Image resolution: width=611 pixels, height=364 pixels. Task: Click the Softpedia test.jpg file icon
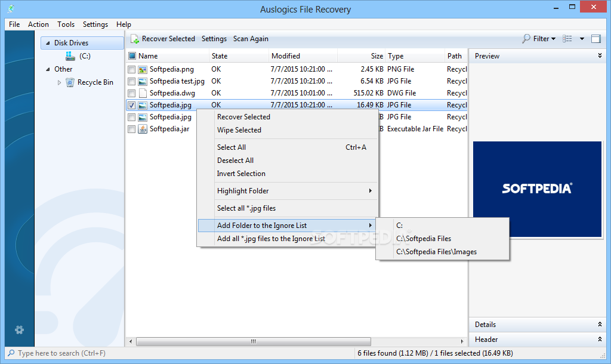tap(143, 81)
